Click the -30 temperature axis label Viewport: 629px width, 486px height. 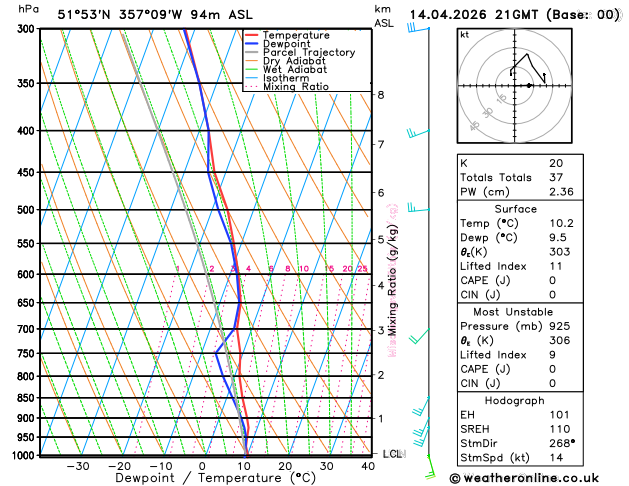click(x=78, y=466)
